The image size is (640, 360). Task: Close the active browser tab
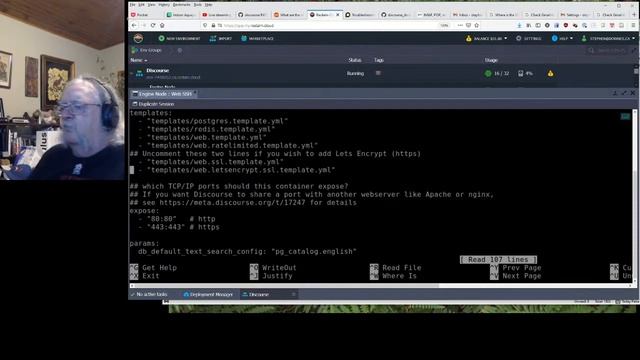(338, 15)
